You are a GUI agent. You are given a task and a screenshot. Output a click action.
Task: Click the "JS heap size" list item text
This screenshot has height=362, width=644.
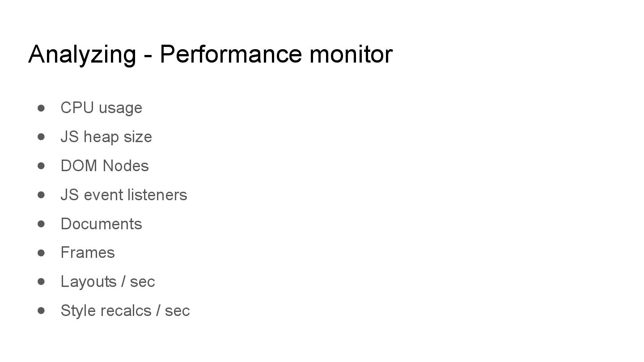click(x=106, y=137)
